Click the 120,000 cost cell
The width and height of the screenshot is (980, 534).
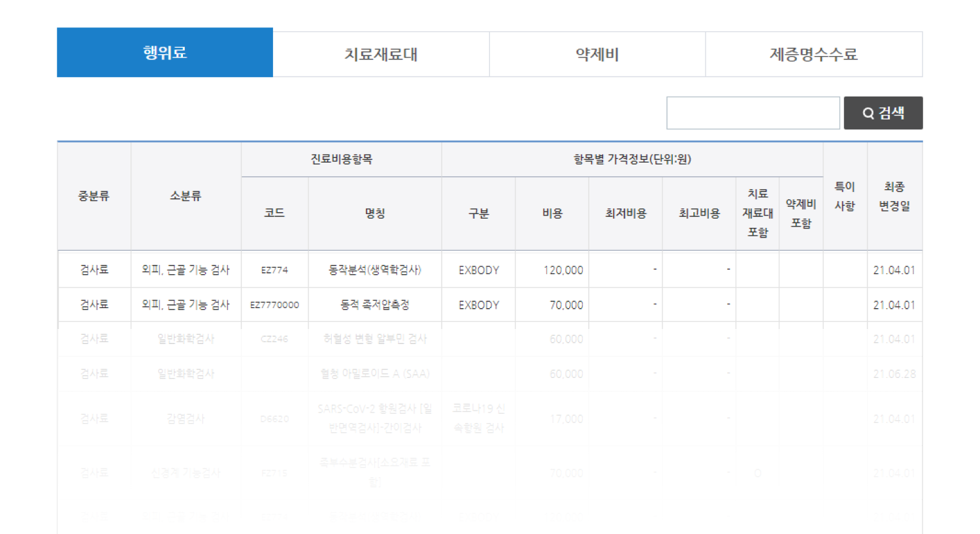point(552,270)
